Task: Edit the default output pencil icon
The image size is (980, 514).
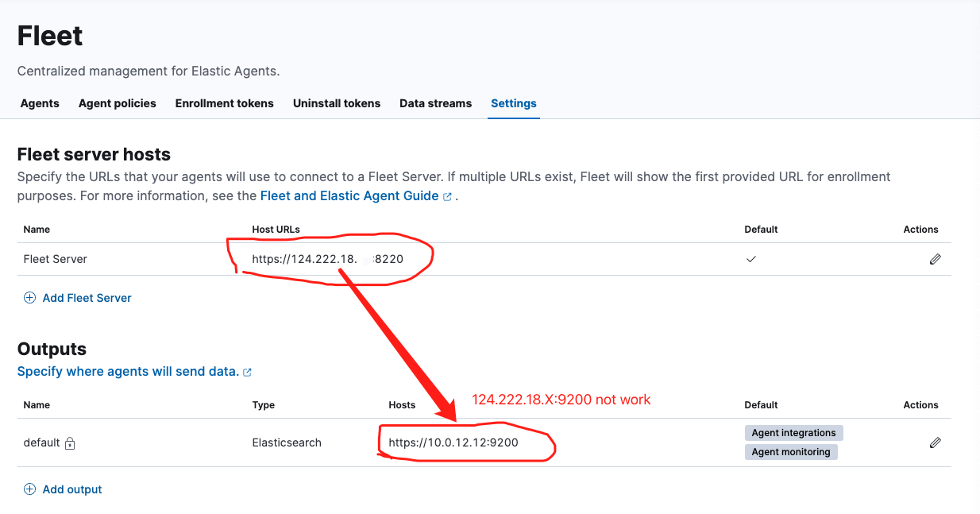Action: [x=935, y=443]
